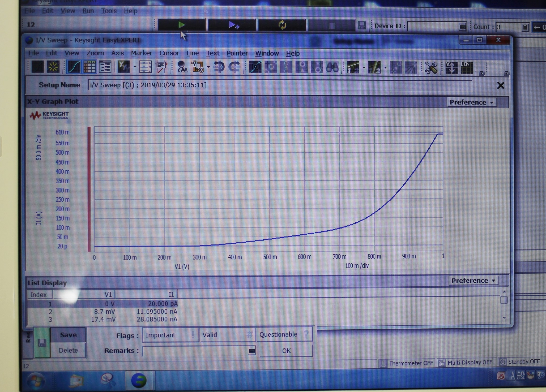Image resolution: width=546 pixels, height=392 pixels.
Task: Toggle the list display grid icon
Action: [x=89, y=67]
